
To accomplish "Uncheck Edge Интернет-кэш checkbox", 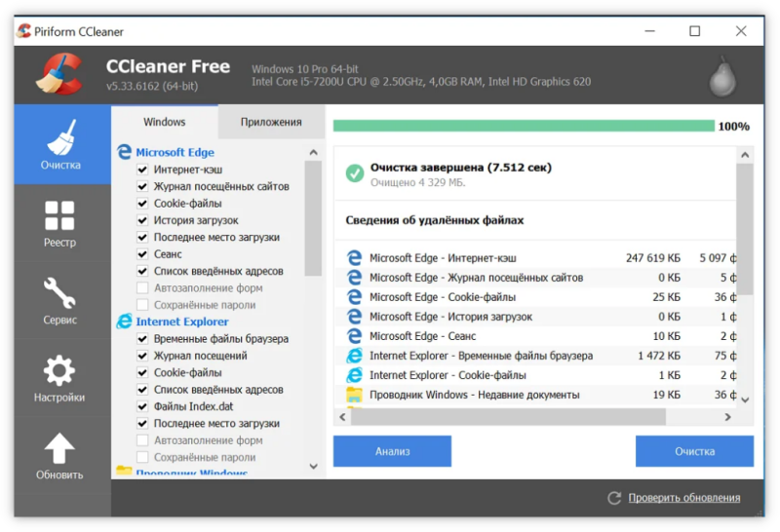I will coord(142,170).
